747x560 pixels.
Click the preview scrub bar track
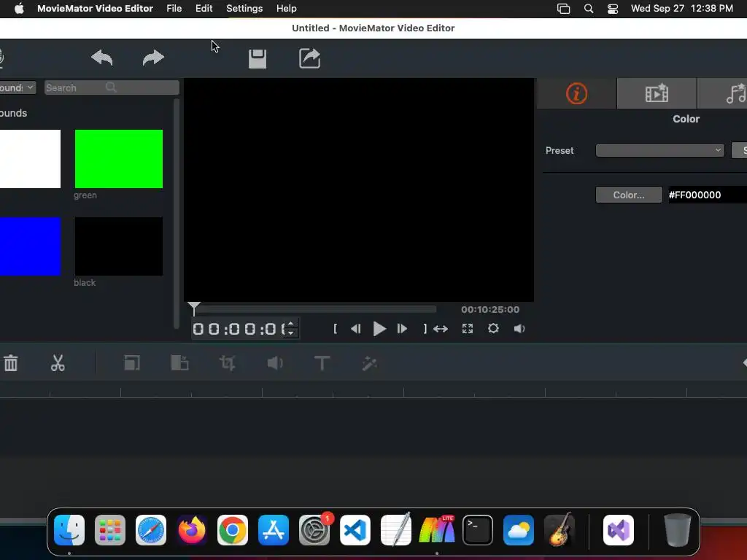317,309
